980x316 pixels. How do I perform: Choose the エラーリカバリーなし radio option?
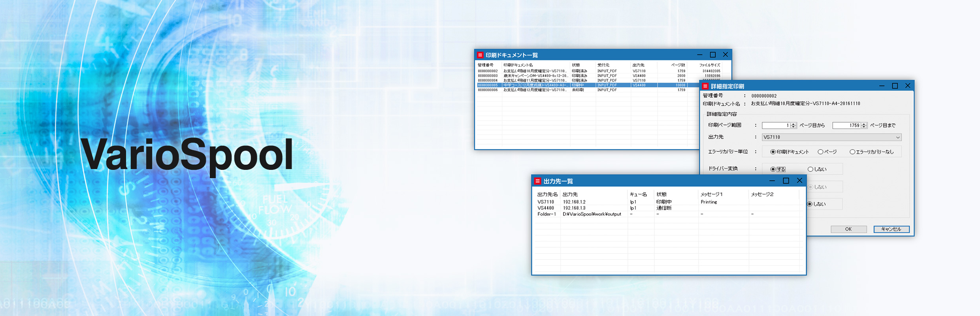852,152
